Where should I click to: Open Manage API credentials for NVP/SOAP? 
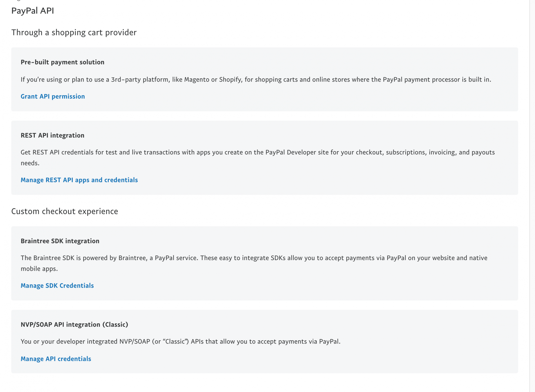(56, 359)
